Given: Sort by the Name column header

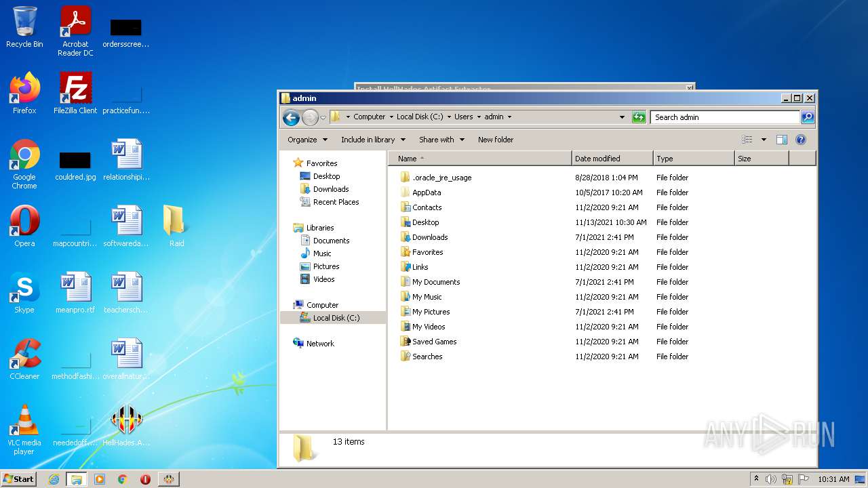Looking at the screenshot, I should pos(480,159).
